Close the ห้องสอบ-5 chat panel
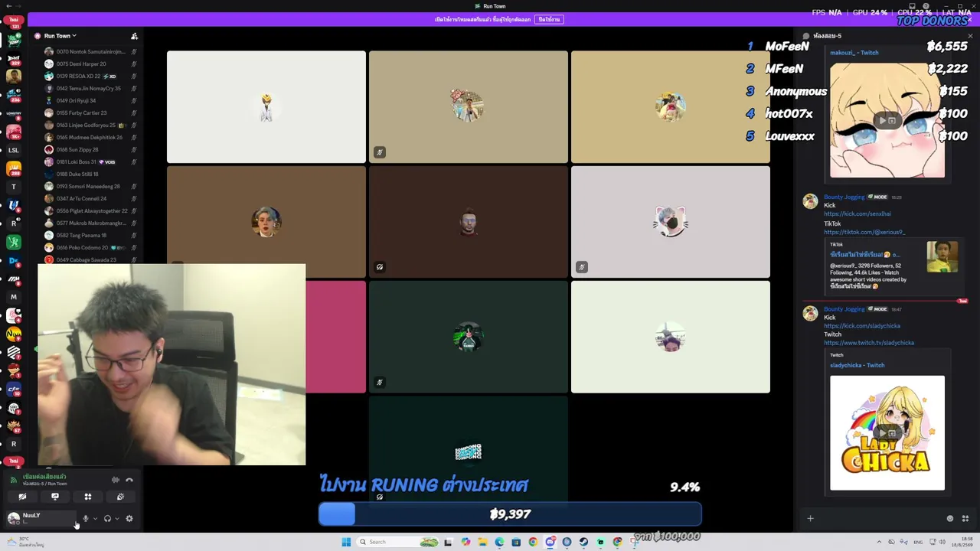The width and height of the screenshot is (980, 551). coord(970,36)
